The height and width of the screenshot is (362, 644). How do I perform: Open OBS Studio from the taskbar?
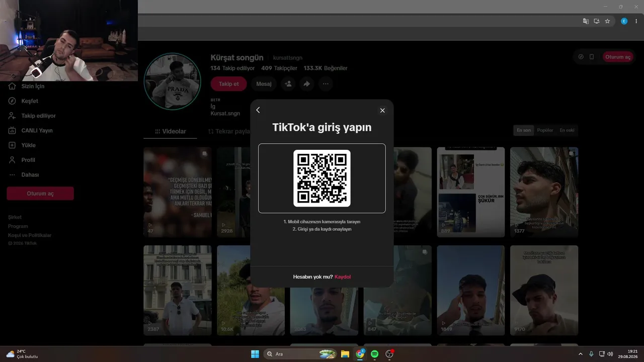point(389,354)
